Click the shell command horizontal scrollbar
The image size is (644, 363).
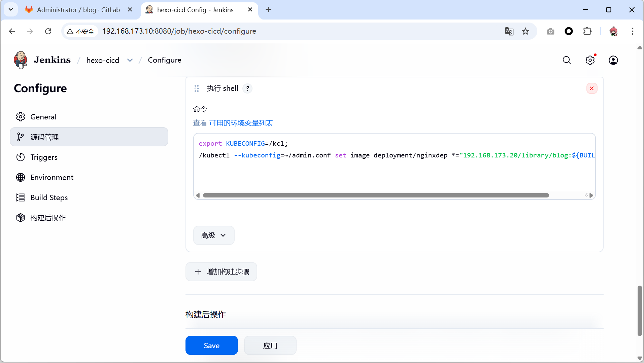376,195
